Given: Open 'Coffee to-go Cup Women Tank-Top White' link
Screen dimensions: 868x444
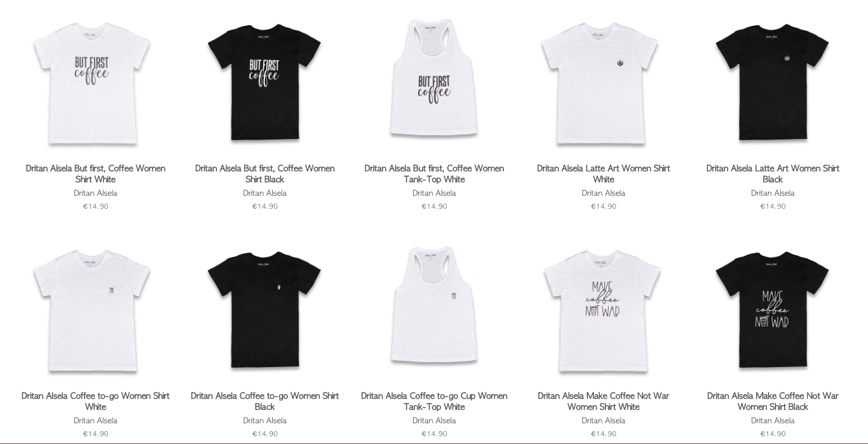Looking at the screenshot, I should pos(434,401).
